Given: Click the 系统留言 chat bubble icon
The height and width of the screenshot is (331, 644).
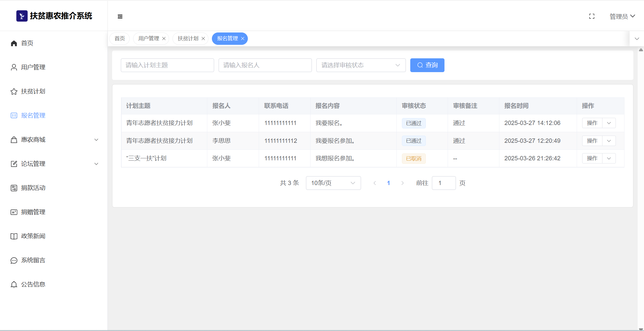Looking at the screenshot, I should click(x=14, y=260).
